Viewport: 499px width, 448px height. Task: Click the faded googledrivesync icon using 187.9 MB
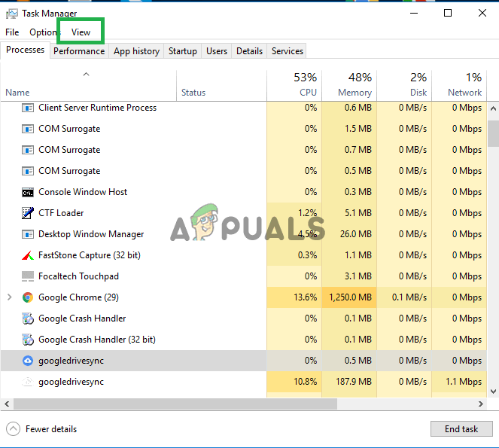[x=28, y=382]
